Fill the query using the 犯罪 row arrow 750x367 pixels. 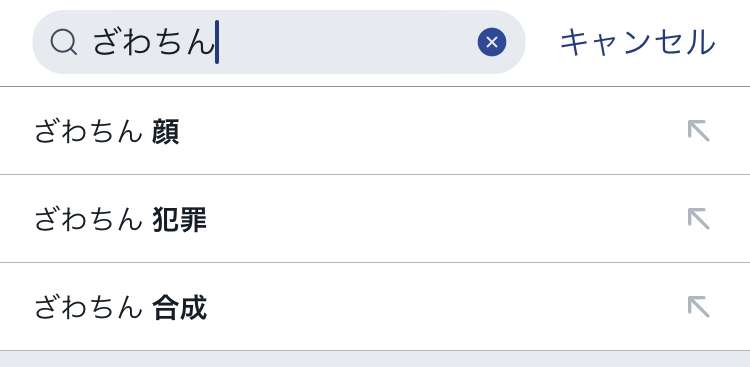click(x=698, y=219)
